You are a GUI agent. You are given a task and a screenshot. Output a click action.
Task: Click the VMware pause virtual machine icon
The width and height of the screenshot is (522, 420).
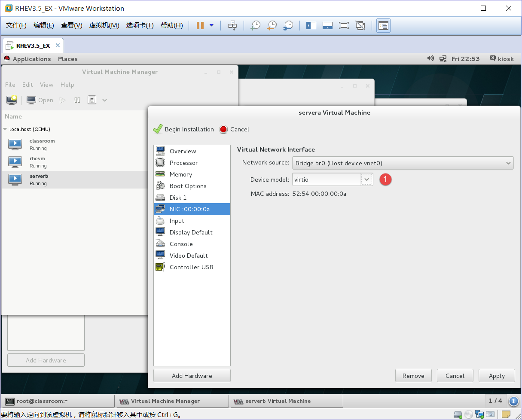click(200, 25)
